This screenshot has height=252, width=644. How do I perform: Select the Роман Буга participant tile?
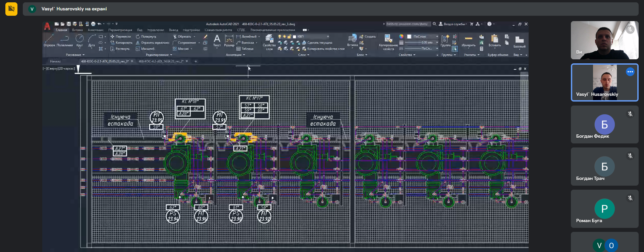click(605, 209)
